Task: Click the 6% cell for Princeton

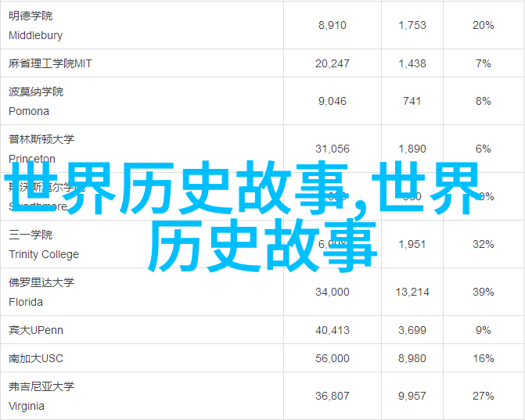Action: [484, 149]
